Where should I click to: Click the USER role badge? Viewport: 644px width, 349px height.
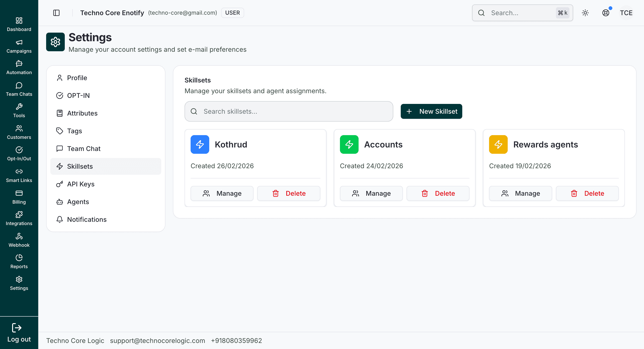click(233, 13)
